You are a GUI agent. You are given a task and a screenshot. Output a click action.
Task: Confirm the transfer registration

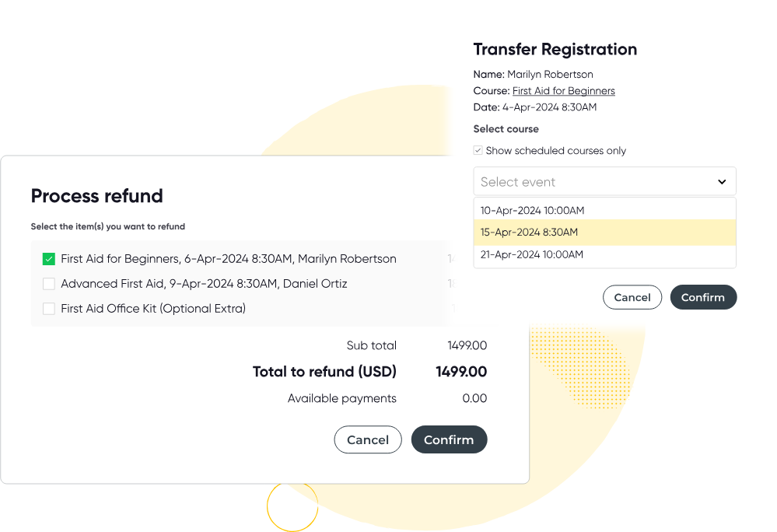pyautogui.click(x=702, y=297)
